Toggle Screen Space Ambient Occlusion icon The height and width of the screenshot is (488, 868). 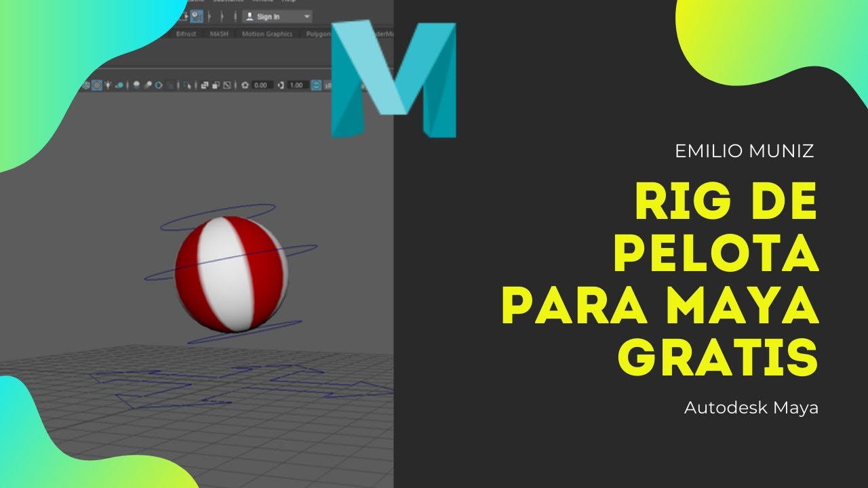click(136, 85)
